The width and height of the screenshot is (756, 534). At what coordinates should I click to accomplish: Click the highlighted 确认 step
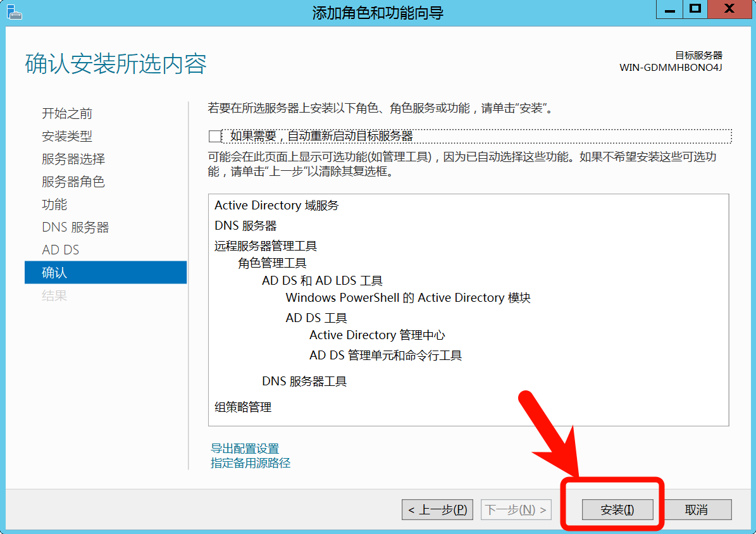[x=105, y=273]
